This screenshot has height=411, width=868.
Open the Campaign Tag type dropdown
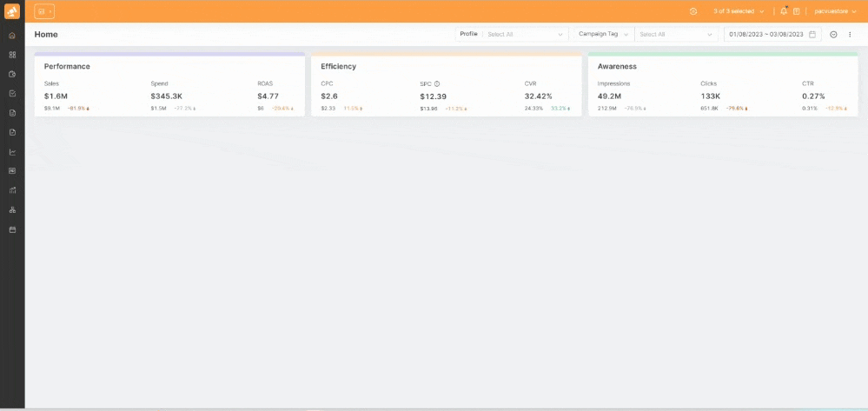[x=604, y=35]
